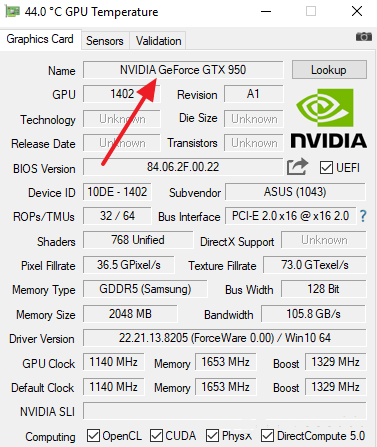Click the empty NVIDIA SLI field
This screenshot has height=447, width=377.
point(224,411)
